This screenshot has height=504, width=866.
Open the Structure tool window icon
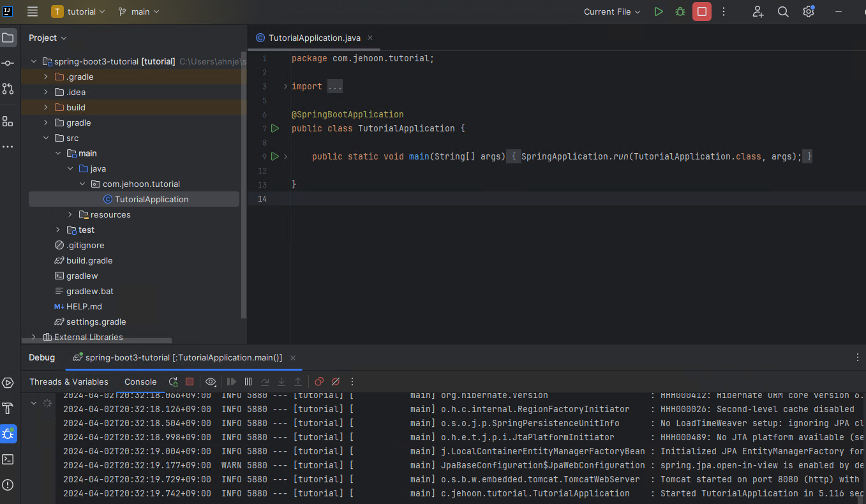click(x=8, y=121)
